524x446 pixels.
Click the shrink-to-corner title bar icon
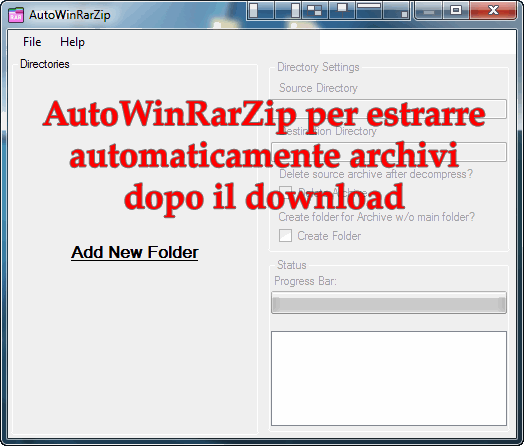[396, 10]
